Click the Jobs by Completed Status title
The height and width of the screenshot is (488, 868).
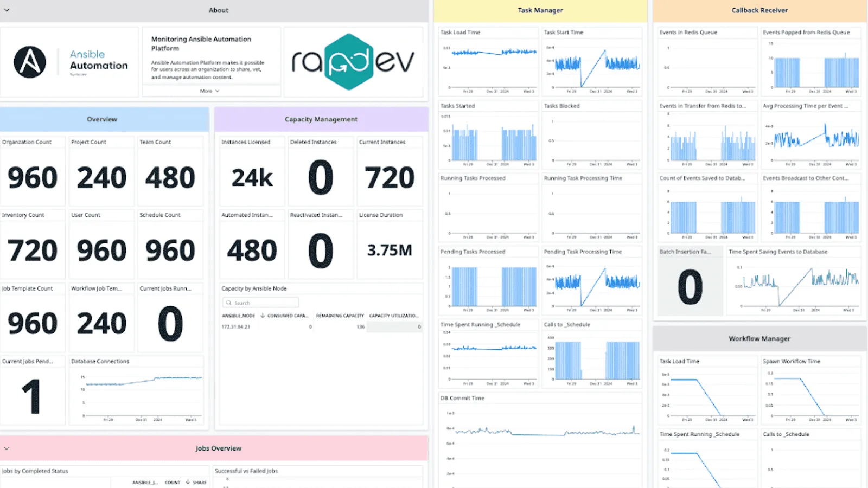[35, 471]
